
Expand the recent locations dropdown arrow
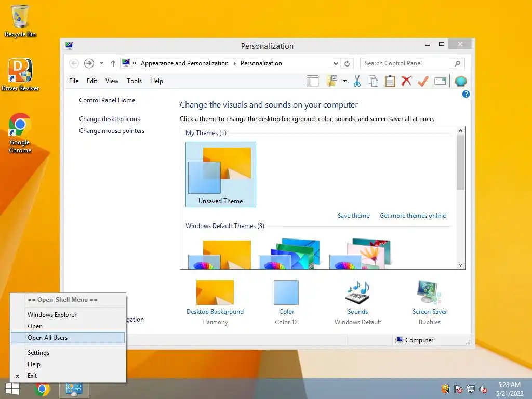101,63
